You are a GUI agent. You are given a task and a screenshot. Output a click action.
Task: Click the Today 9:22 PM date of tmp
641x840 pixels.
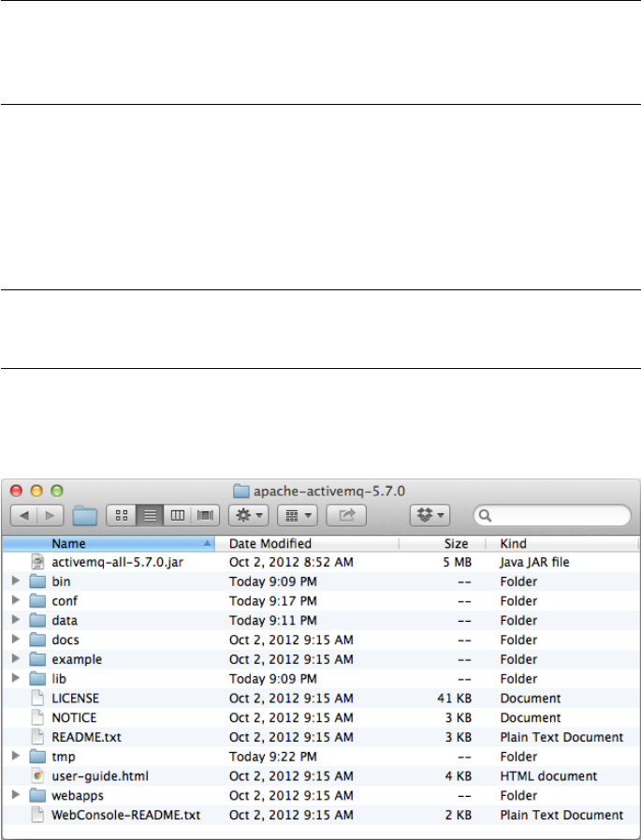click(273, 757)
